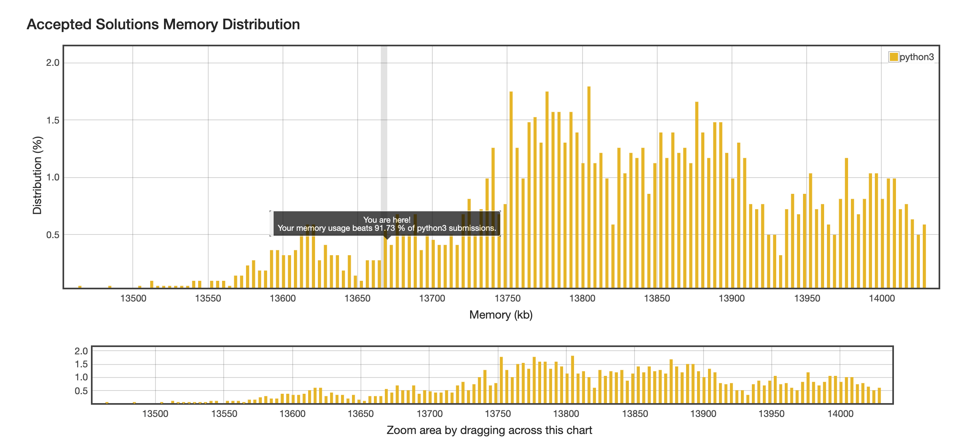The width and height of the screenshot is (980, 447).
Task: Click the 'Distribution (%)' vertical axis title
Action: coord(37,175)
